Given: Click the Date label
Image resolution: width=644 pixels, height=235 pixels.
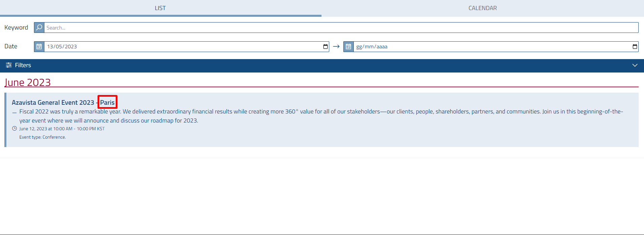Looking at the screenshot, I should pyautogui.click(x=11, y=46).
